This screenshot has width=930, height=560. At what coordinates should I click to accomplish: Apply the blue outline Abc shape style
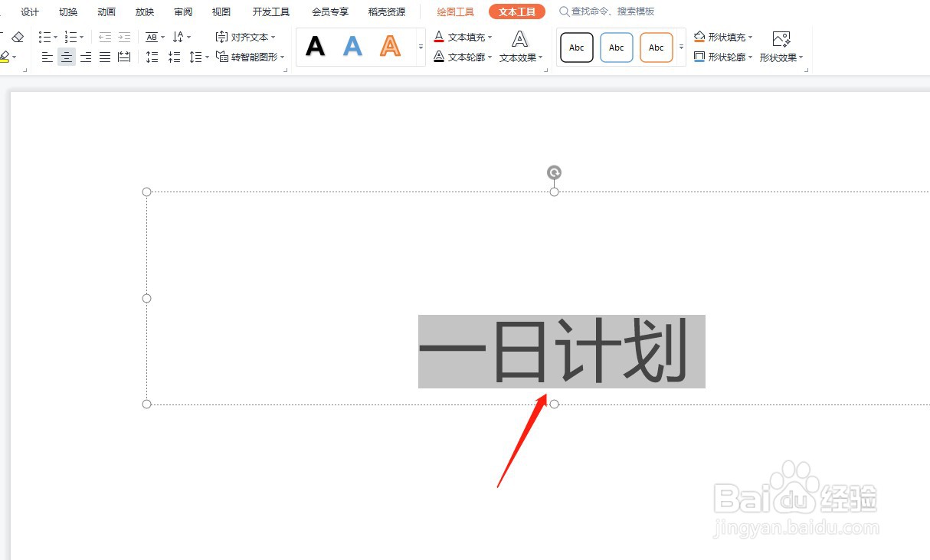(x=617, y=47)
